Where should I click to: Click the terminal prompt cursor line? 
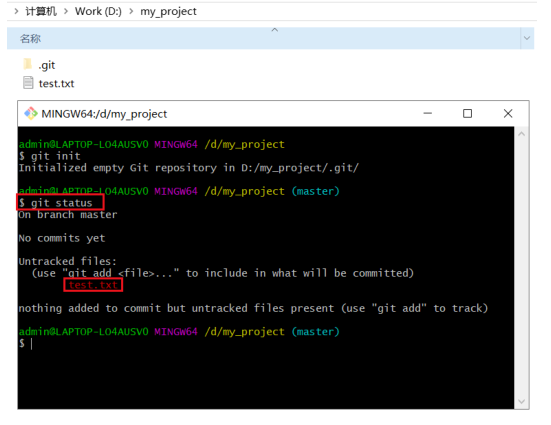(x=26, y=343)
